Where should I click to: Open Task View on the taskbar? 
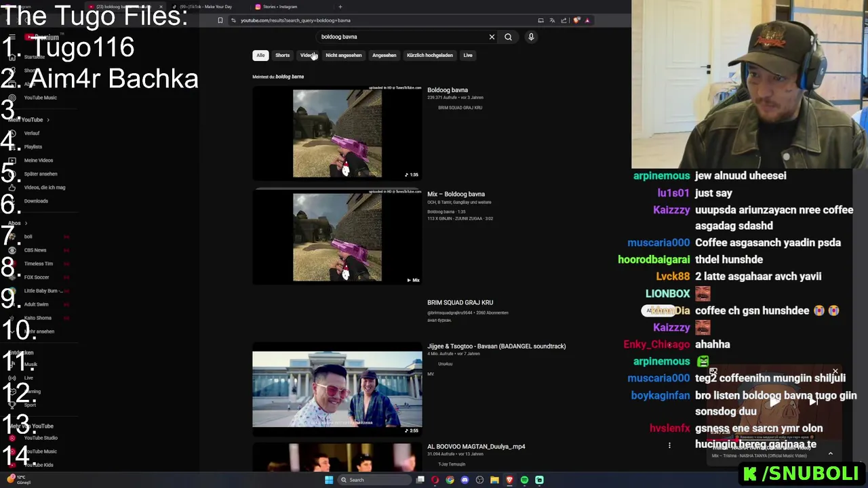pyautogui.click(x=420, y=480)
